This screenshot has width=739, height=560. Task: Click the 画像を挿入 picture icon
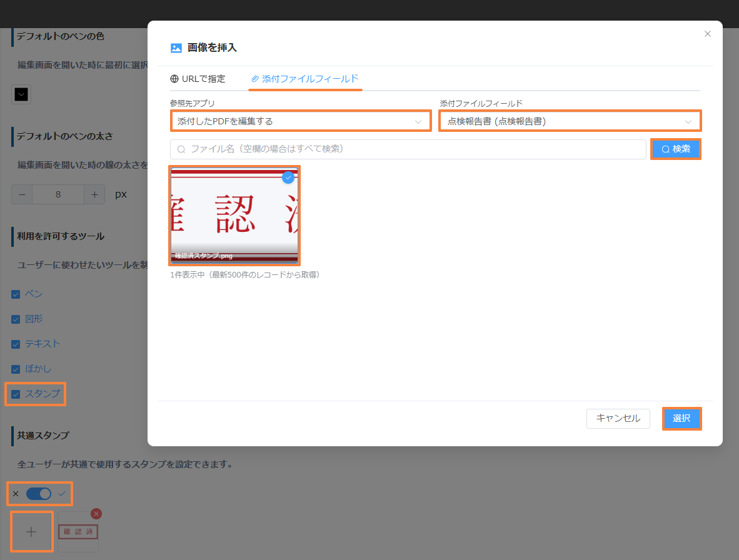tap(176, 48)
